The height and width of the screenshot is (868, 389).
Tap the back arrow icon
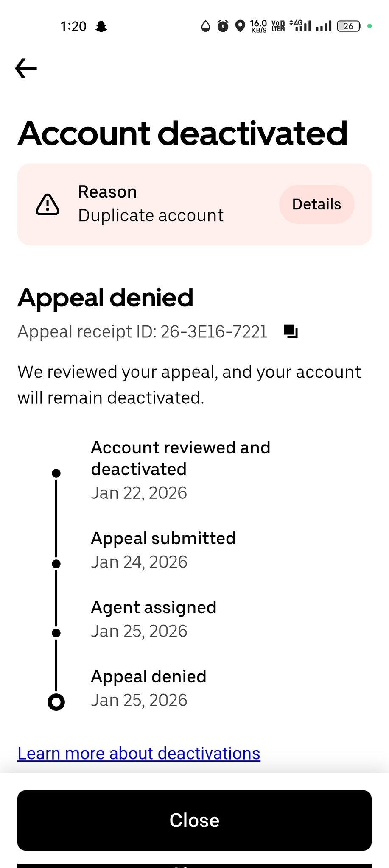coord(26,68)
